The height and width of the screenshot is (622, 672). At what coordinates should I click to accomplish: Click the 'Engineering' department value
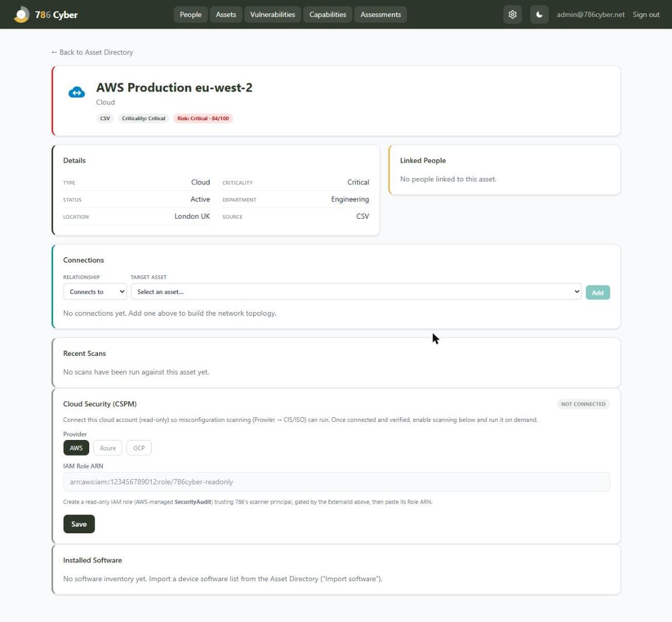click(x=350, y=200)
